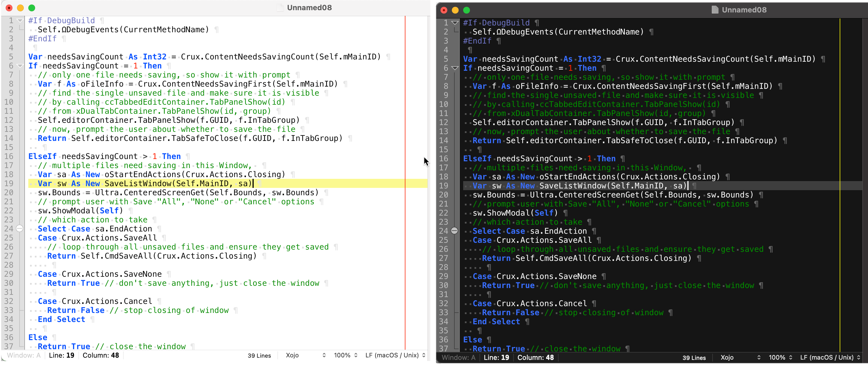
Task: Open the 100% zoom dropdown in dark window
Action: pos(781,358)
